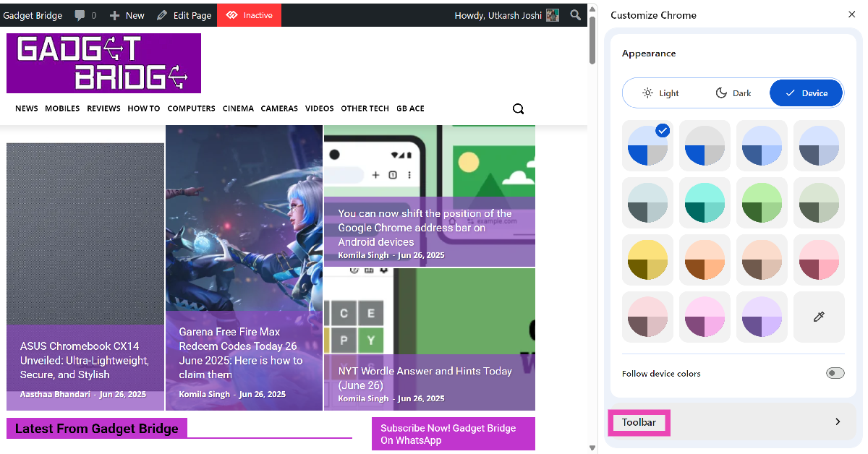
Task: Click the scrollbar down arrow
Action: (x=593, y=448)
